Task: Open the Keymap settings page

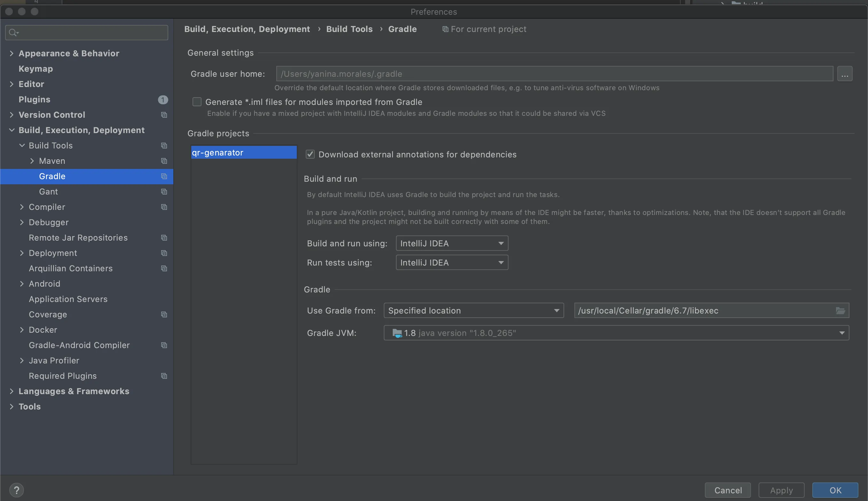Action: (x=36, y=68)
